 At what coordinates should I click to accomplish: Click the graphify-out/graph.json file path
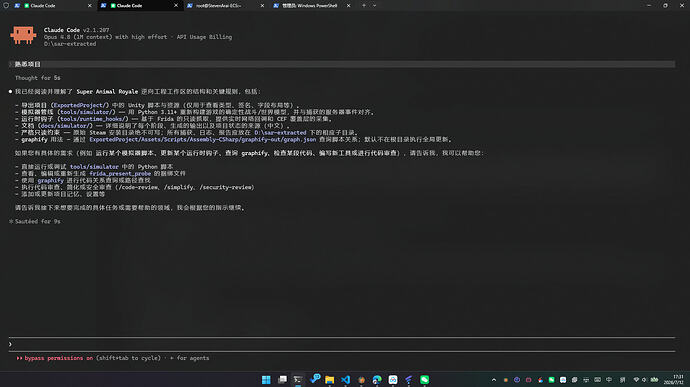(202, 140)
